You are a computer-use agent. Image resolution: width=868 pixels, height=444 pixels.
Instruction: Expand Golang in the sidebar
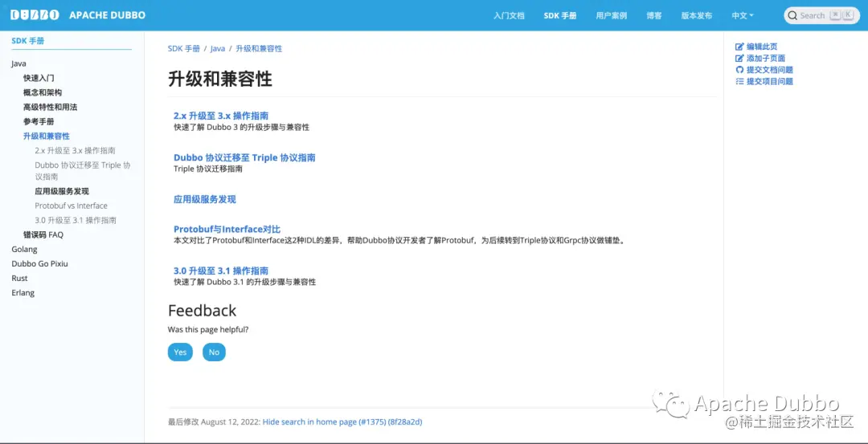(24, 250)
